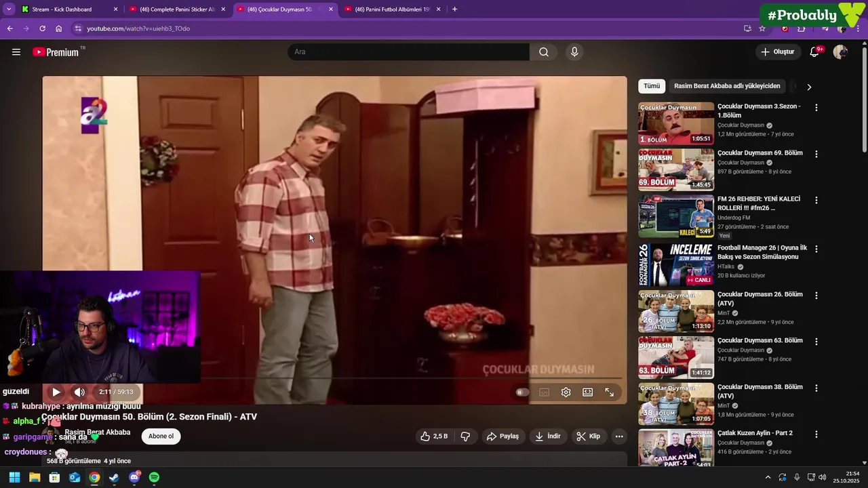Play the video
The width and height of the screenshot is (868, 488).
(x=56, y=392)
